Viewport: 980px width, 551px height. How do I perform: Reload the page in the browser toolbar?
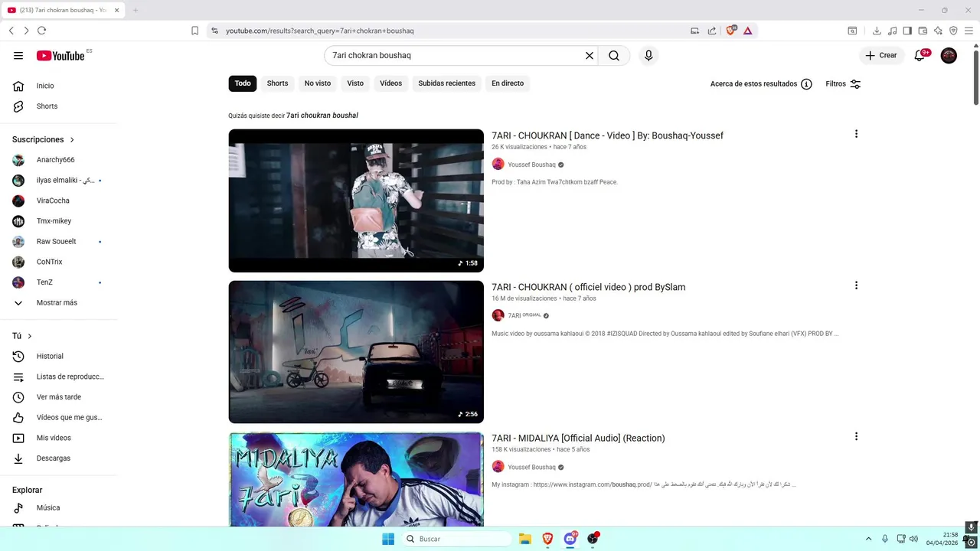[41, 31]
